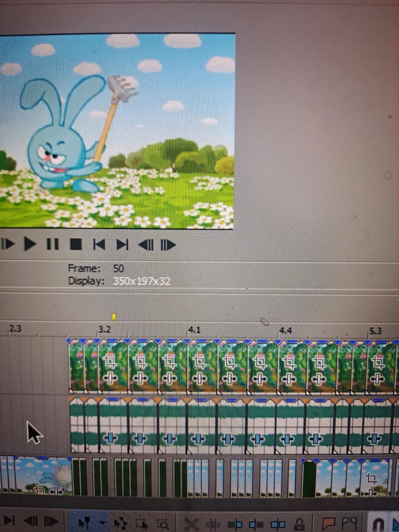
Task: Click the Trim Start icon
Action: [x=235, y=525]
